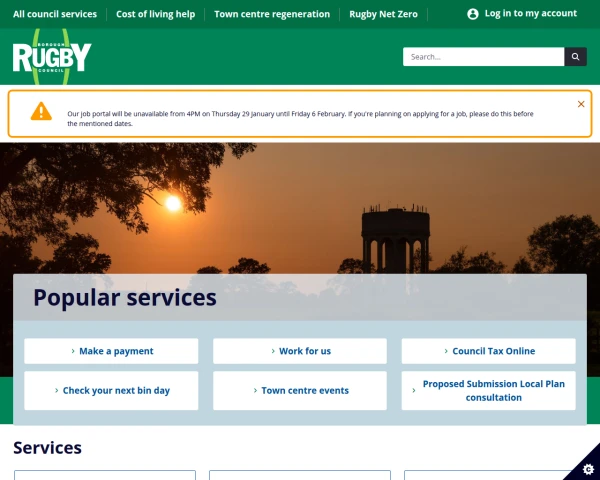Open Council Tax Online

point(488,351)
